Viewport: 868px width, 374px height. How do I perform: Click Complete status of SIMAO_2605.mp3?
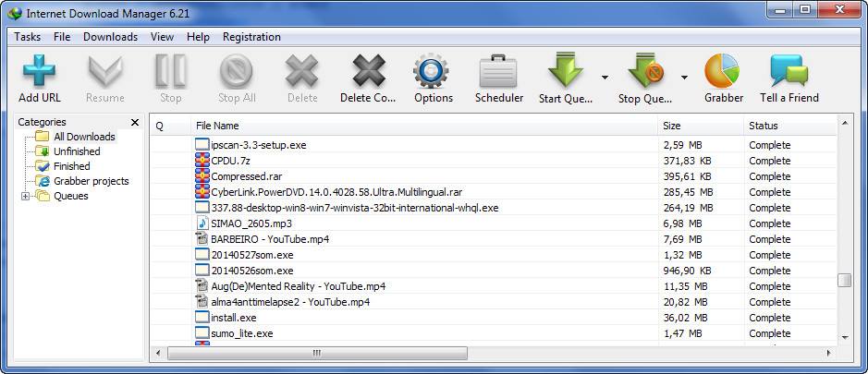(769, 223)
